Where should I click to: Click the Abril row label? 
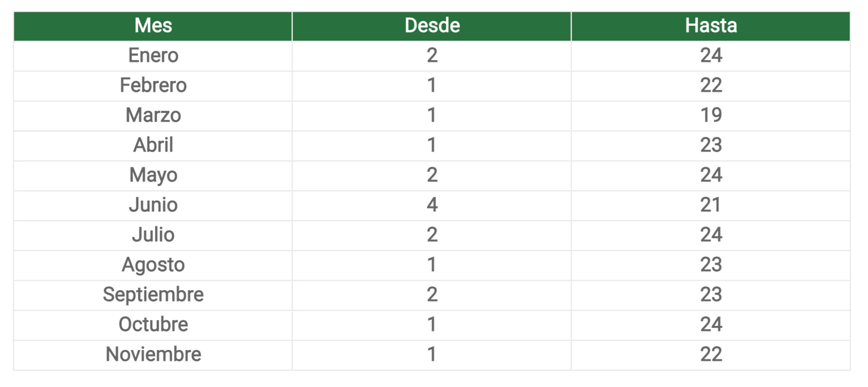tap(153, 145)
